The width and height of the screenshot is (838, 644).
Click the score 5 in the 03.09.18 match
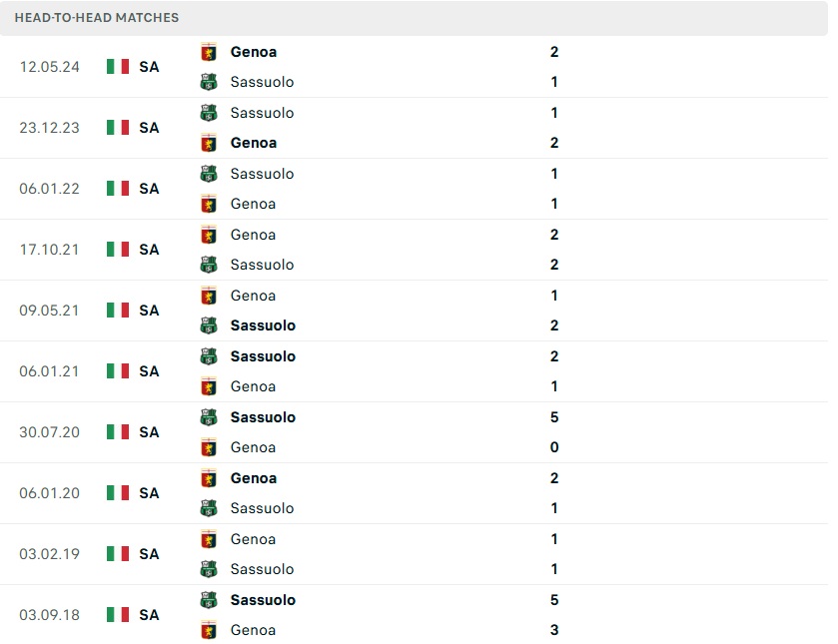tap(554, 600)
